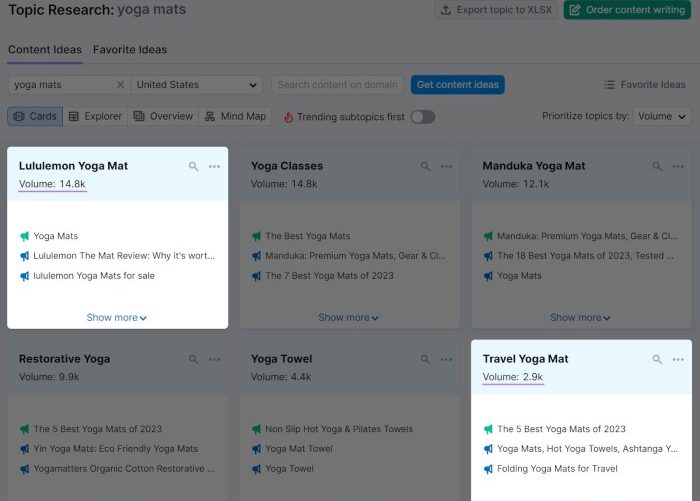Toggle Trending subtopics first switch
700x501 pixels.
click(x=423, y=117)
